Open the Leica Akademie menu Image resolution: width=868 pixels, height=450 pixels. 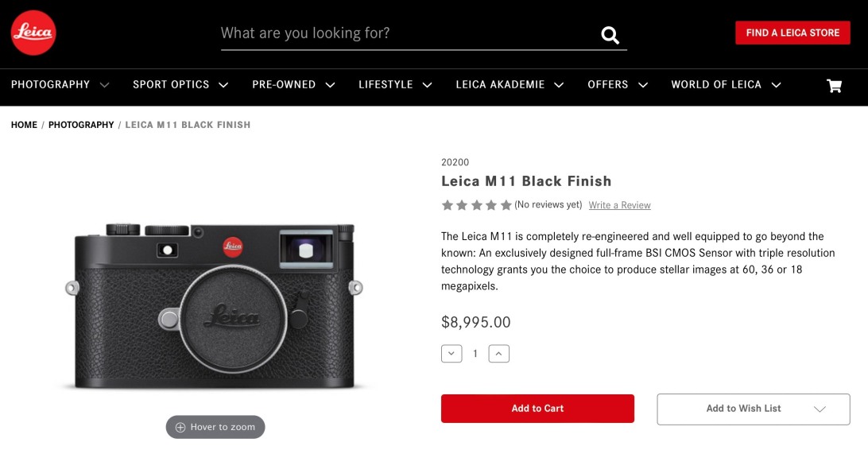click(x=510, y=85)
